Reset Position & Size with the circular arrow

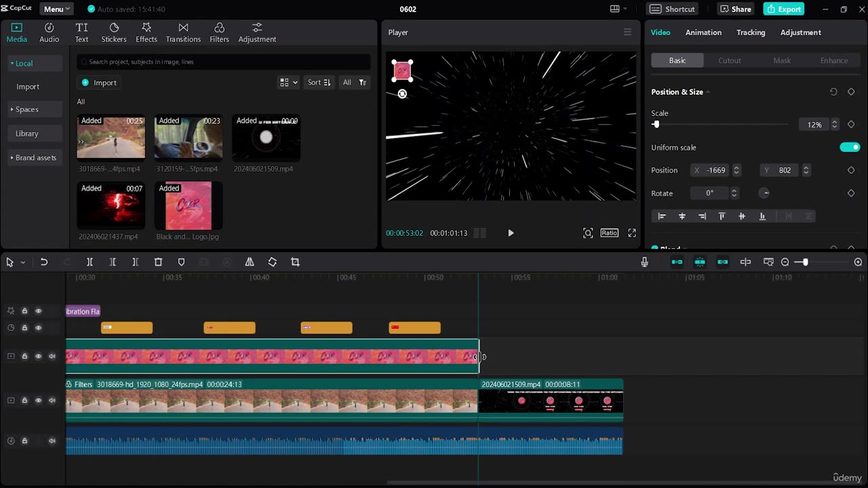point(833,91)
